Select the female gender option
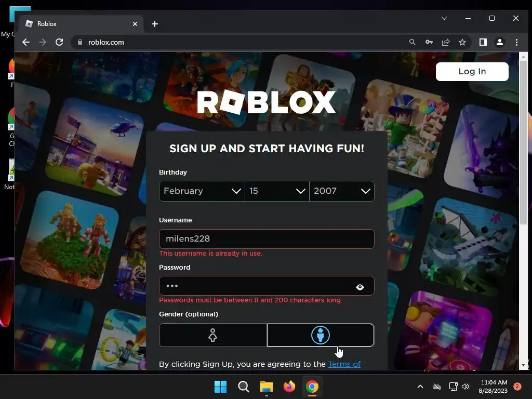This screenshot has width=532, height=399. (212, 335)
